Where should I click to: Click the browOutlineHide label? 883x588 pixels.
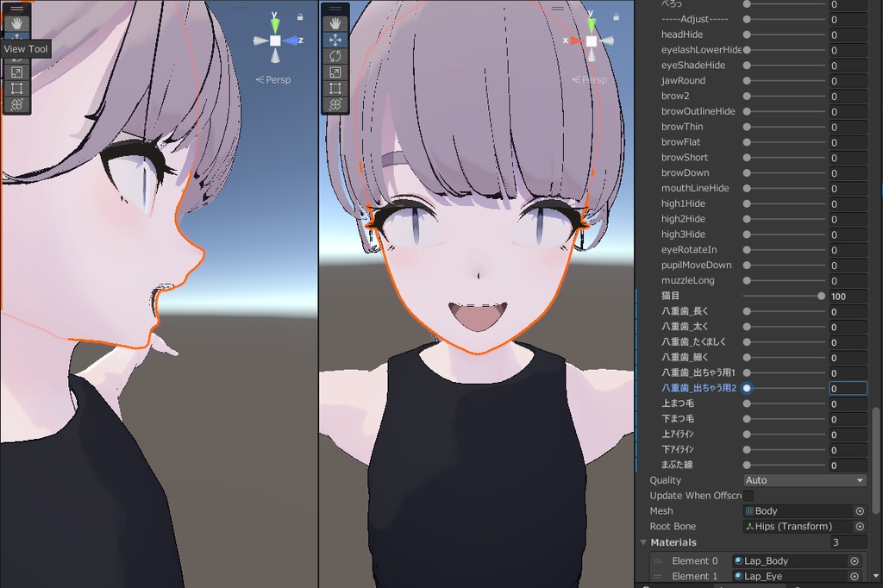pyautogui.click(x=698, y=111)
